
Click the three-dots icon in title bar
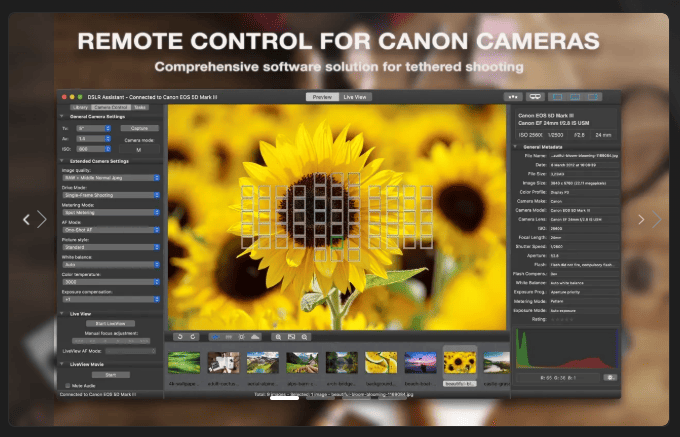pyautogui.click(x=513, y=97)
